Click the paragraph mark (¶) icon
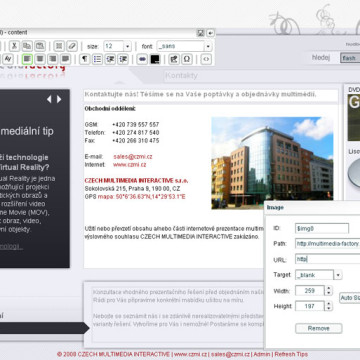Screen dimensions: 360x360 [85, 59]
